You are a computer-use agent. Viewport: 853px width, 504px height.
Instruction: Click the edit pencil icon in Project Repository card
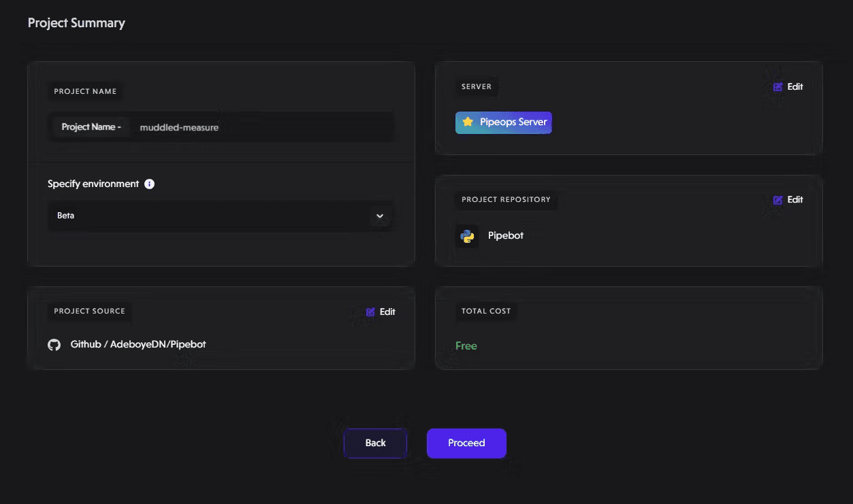pyautogui.click(x=778, y=200)
